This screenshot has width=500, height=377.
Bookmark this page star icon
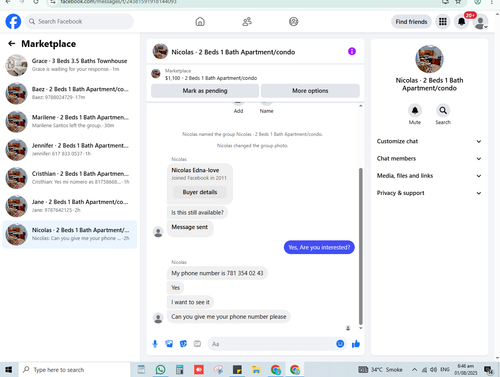(x=458, y=2)
